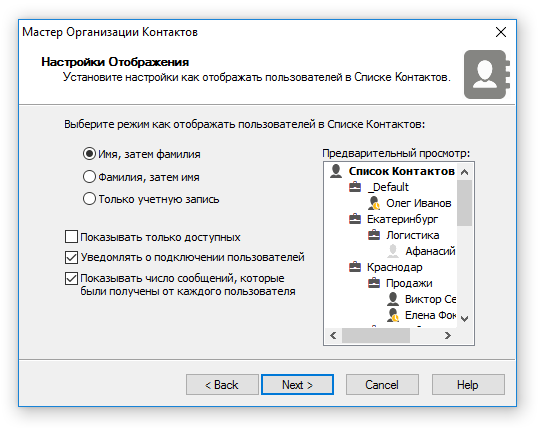Click the Елена user away-status icon

tap(393, 315)
